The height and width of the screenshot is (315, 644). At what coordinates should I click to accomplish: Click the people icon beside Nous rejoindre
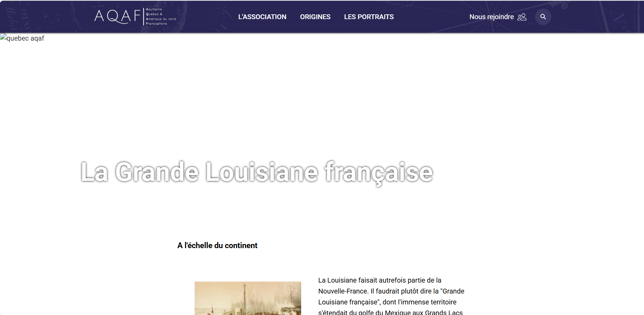click(522, 17)
